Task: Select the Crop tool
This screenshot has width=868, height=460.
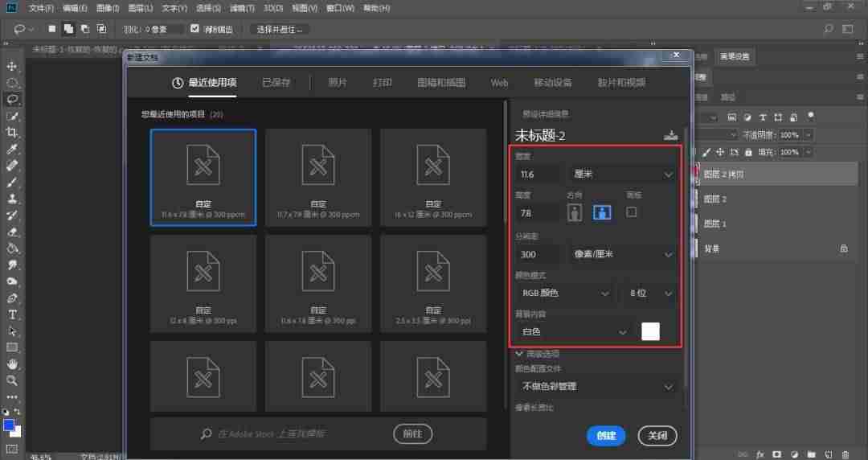Action: click(x=11, y=133)
